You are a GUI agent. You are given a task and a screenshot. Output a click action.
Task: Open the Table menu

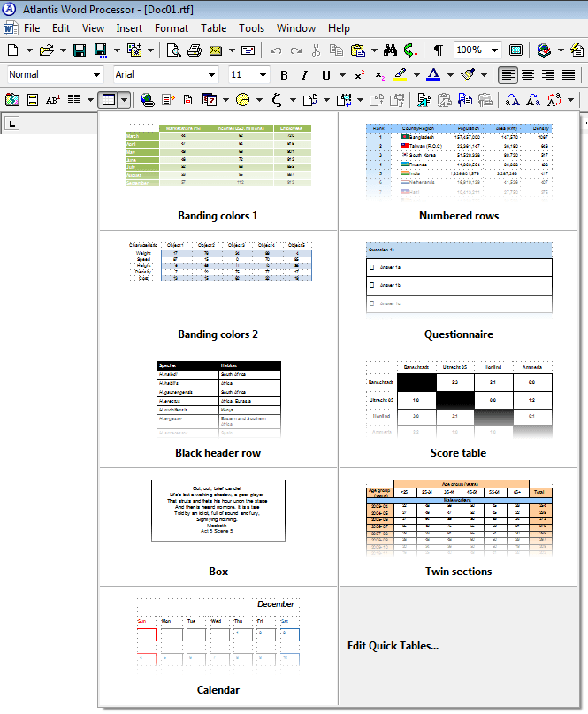(213, 28)
